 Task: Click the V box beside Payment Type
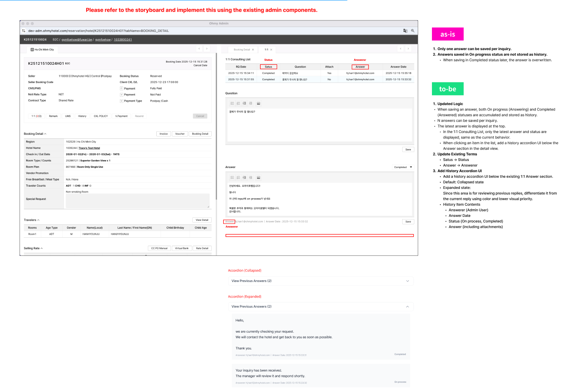point(121,101)
